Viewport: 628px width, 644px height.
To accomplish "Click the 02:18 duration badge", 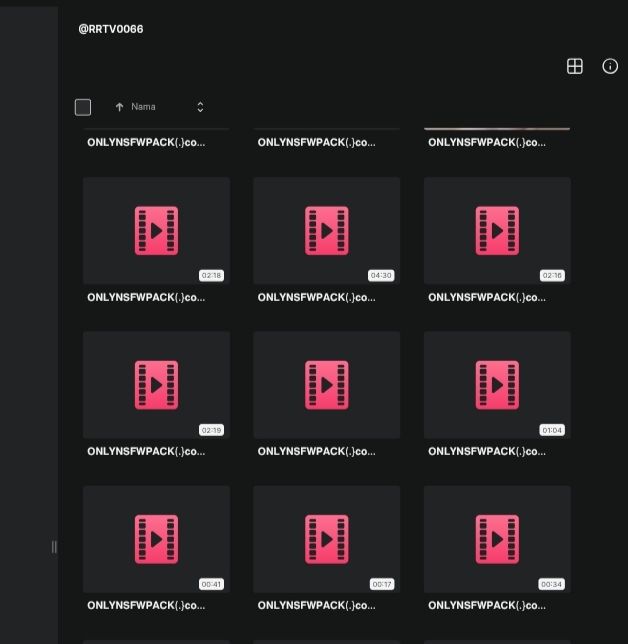I will click(x=212, y=276).
